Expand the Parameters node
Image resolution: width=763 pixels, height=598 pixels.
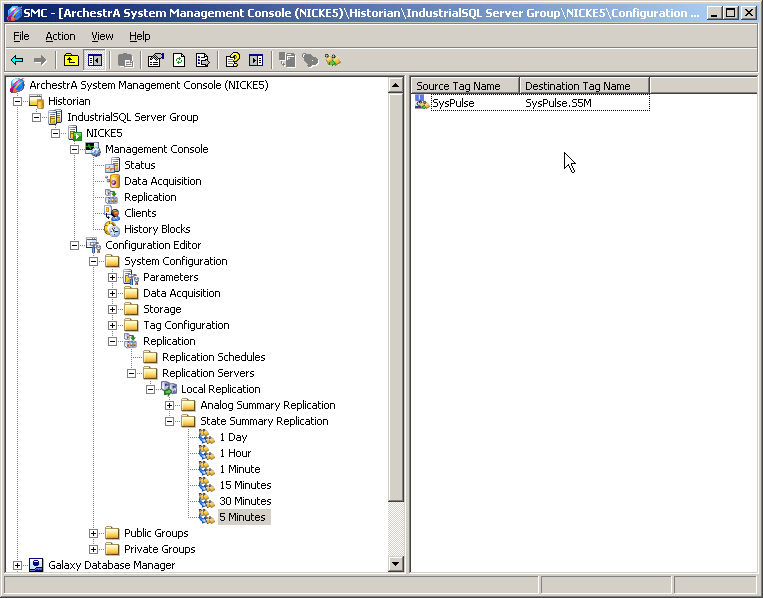112,277
